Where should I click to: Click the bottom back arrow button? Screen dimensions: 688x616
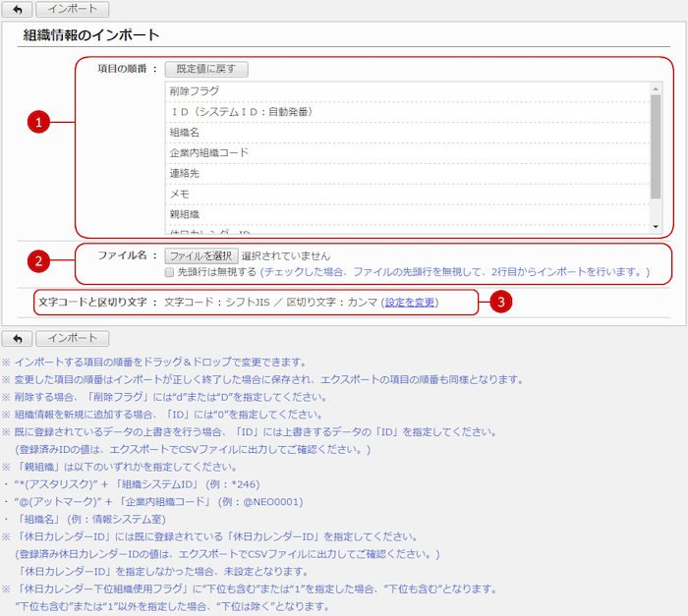pyautogui.click(x=17, y=339)
